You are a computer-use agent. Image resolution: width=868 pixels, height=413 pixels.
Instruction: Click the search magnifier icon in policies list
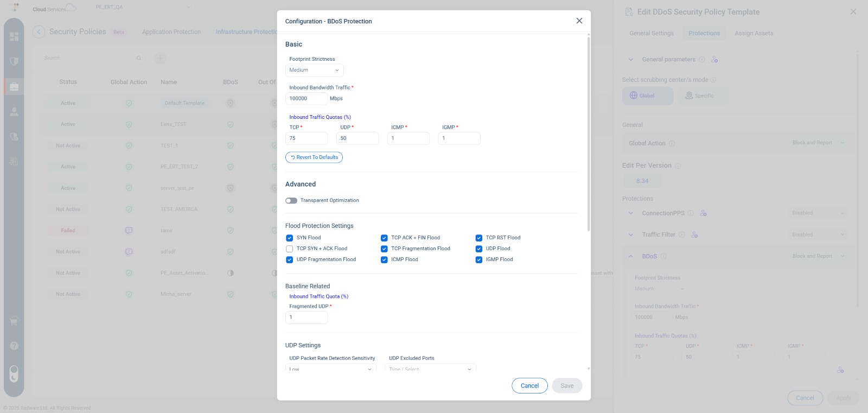(x=139, y=58)
